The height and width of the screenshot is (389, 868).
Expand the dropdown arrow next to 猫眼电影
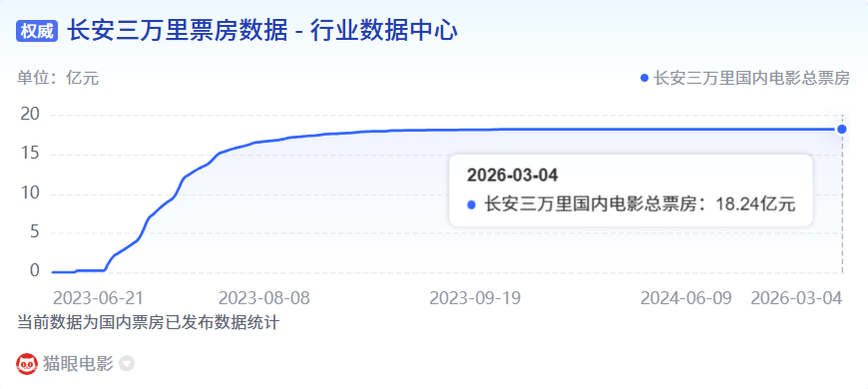(127, 364)
